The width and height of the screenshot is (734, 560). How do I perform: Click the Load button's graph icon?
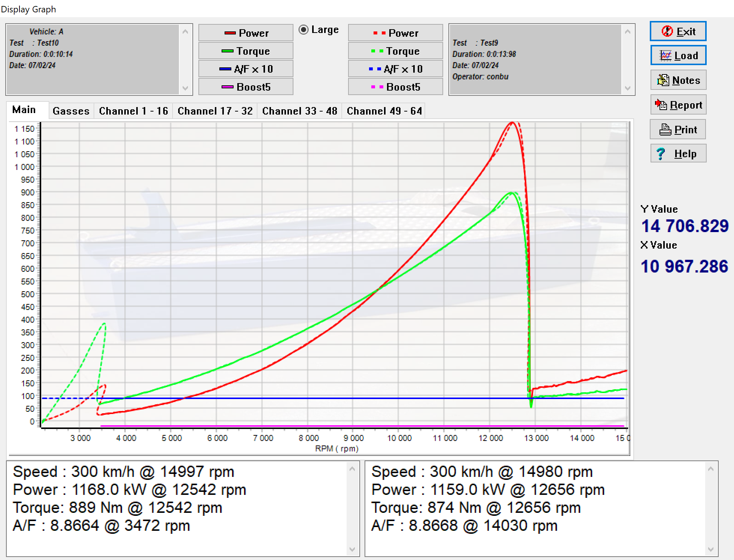pyautogui.click(x=666, y=56)
